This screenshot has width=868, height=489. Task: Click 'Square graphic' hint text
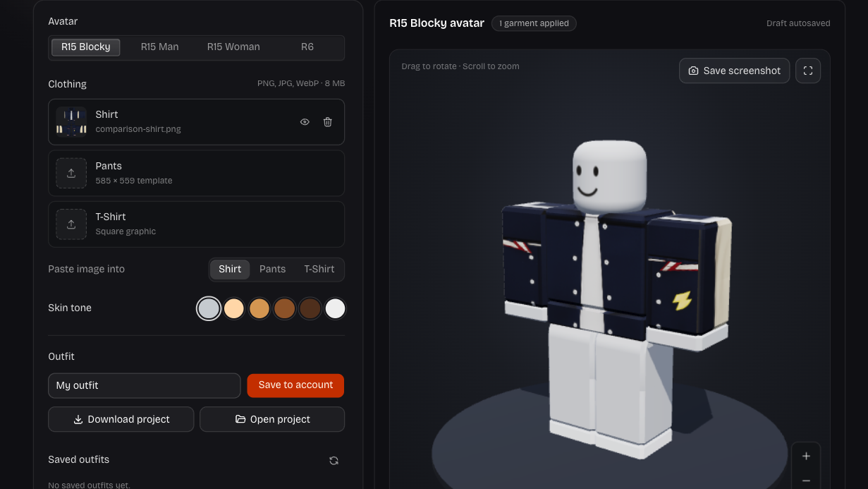click(126, 231)
